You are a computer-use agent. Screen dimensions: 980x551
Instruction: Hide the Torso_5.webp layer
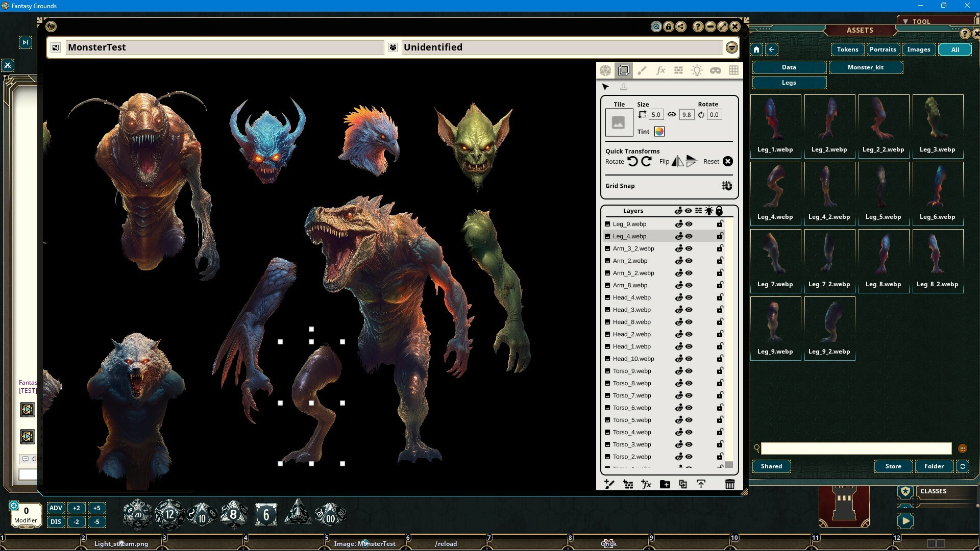(689, 420)
